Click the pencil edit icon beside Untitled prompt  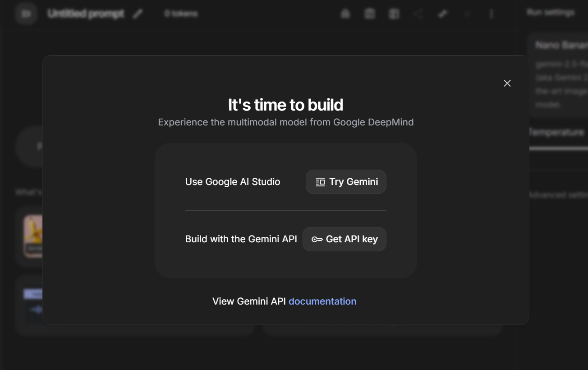coord(138,14)
